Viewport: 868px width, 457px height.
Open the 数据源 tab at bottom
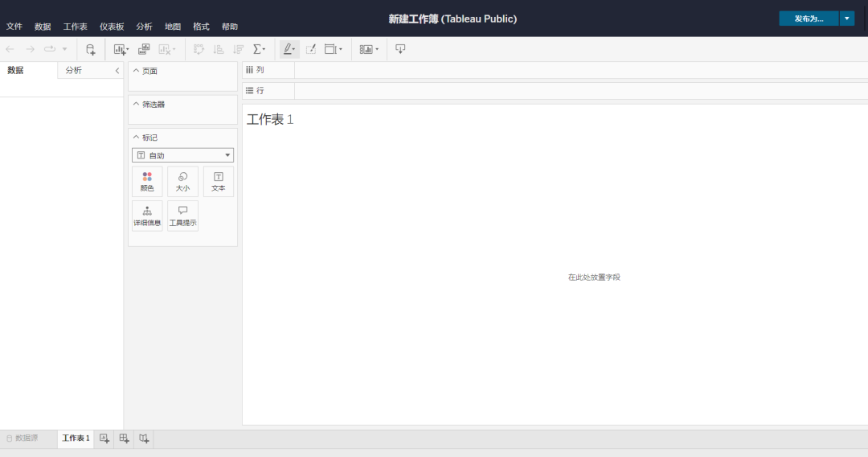[x=23, y=438]
